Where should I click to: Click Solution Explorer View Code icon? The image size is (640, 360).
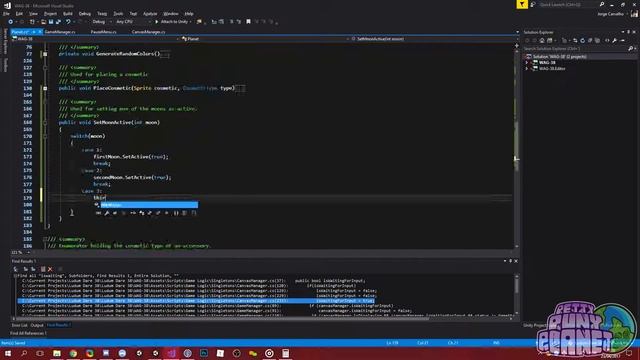coord(607,40)
